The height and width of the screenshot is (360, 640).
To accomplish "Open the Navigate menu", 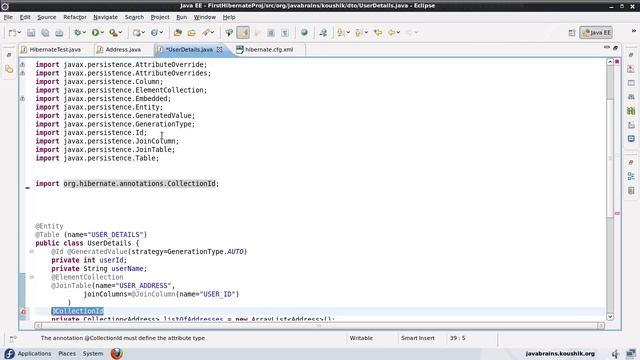I will coord(105,17).
